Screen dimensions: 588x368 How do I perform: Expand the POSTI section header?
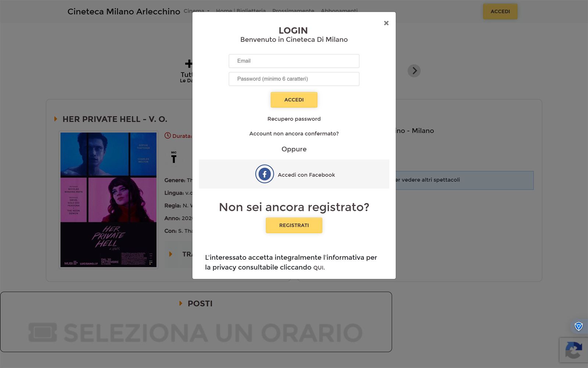[x=196, y=304]
